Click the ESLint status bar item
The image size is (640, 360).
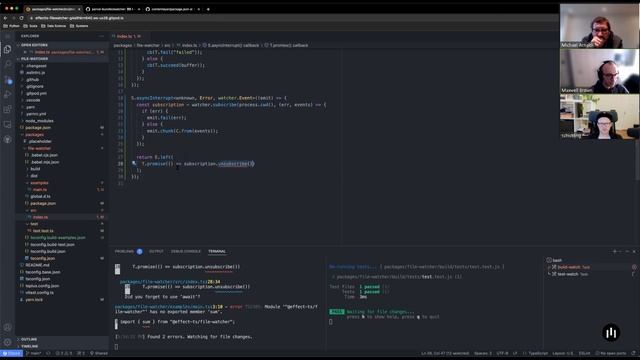click(x=584, y=353)
